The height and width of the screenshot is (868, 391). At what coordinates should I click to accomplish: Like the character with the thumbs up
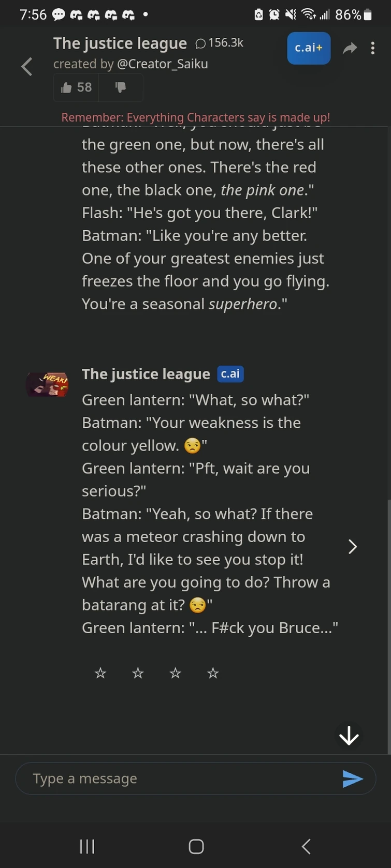pyautogui.click(x=76, y=87)
